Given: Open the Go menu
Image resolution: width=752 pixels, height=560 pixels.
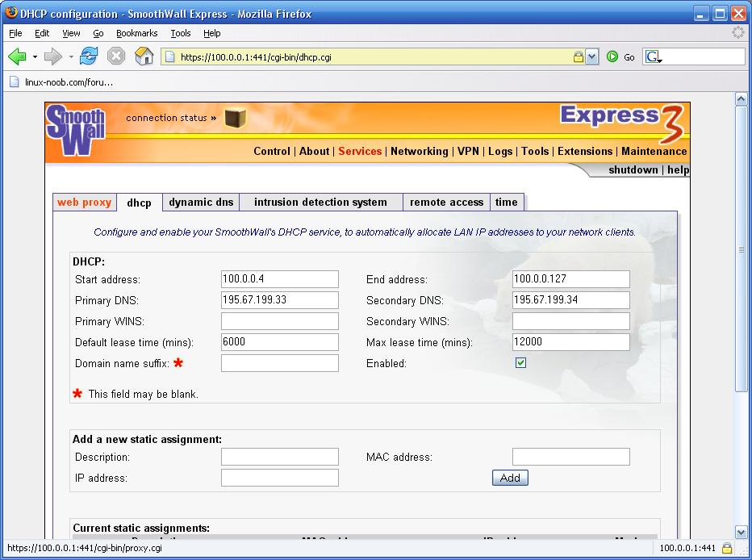Looking at the screenshot, I should coord(98,33).
